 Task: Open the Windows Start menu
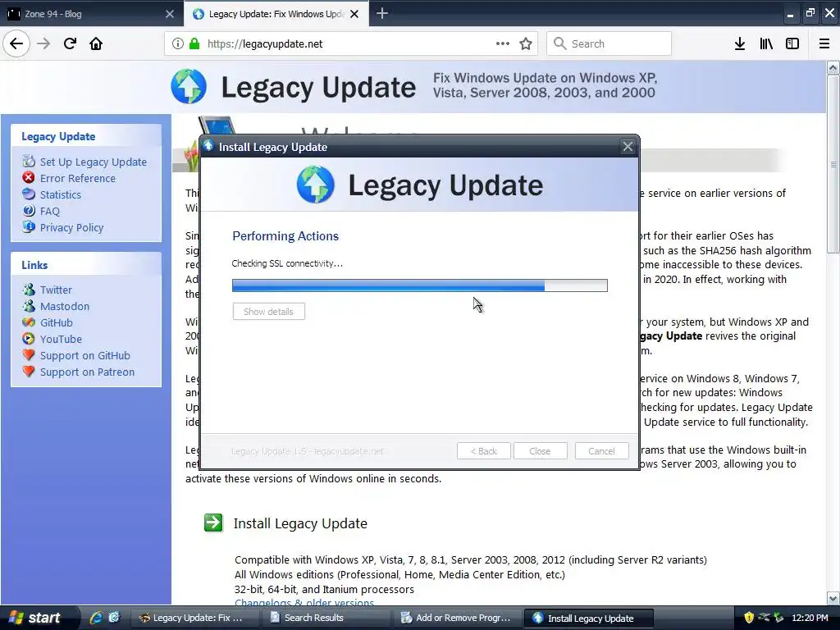[39, 618]
